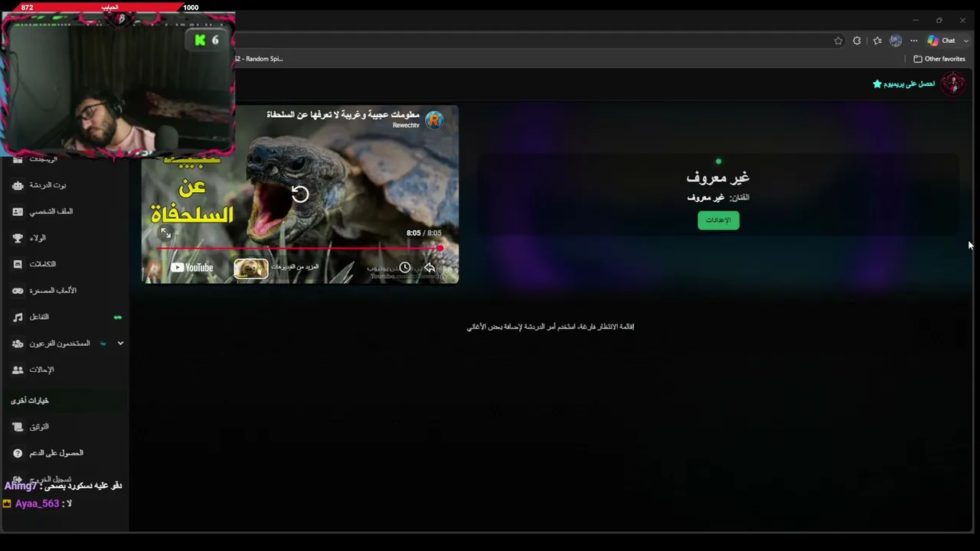Open browser Settings and more menu
This screenshot has width=980, height=551.
click(x=913, y=41)
